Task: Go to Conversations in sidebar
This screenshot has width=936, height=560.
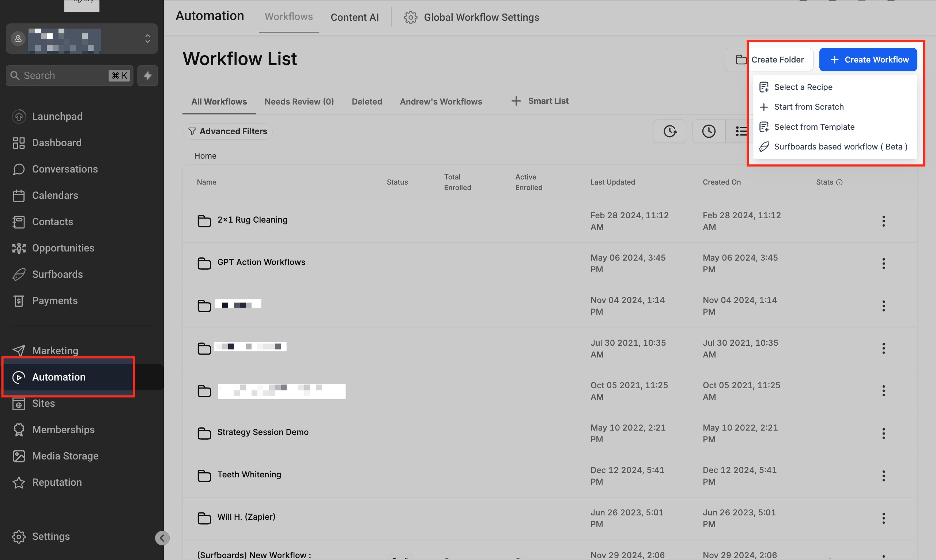Action: click(65, 169)
